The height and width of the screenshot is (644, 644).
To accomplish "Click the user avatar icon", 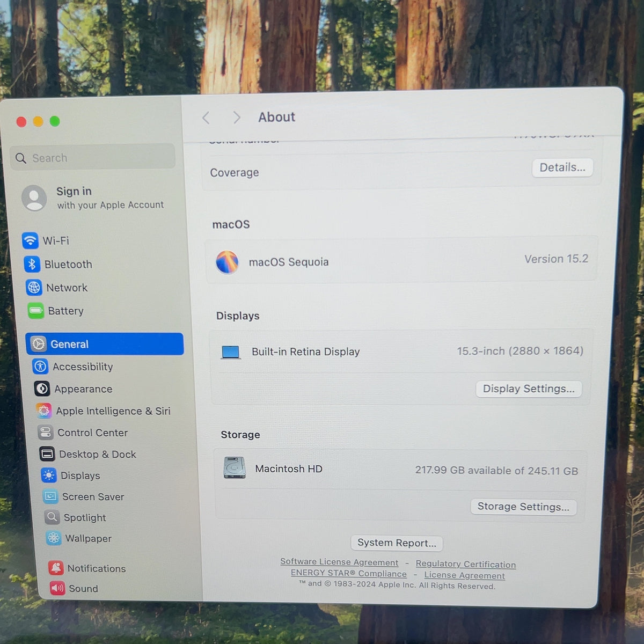I will pos(34,198).
